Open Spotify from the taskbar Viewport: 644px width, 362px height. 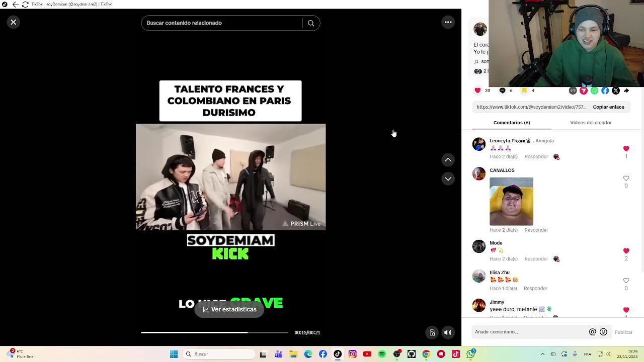[382, 354]
